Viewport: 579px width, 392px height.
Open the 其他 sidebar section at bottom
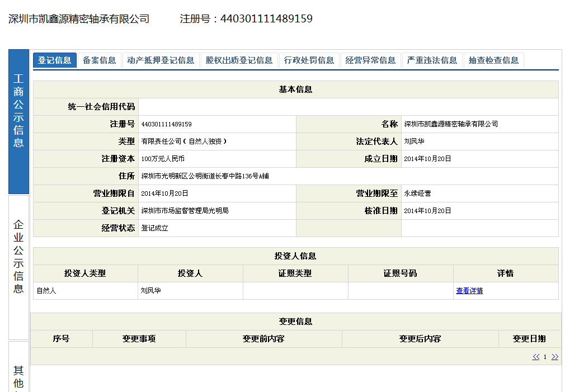tap(18, 376)
